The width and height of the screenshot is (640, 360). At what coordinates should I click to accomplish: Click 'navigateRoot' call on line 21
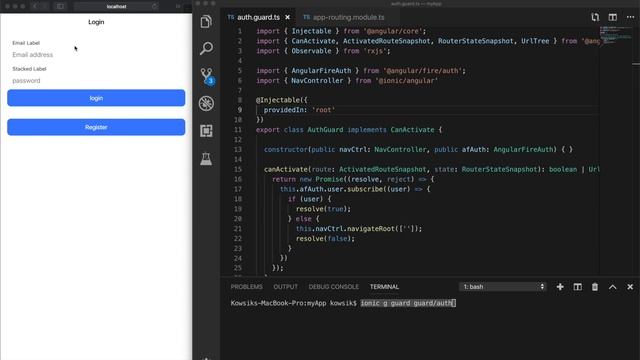(x=371, y=229)
